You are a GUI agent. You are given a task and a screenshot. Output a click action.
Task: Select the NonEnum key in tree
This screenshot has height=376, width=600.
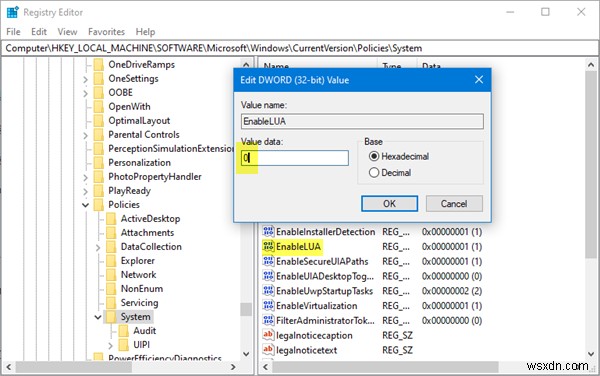pos(142,289)
